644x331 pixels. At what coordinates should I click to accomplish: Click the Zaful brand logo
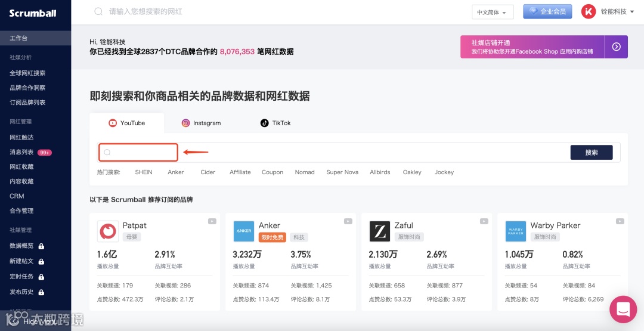[x=380, y=231]
